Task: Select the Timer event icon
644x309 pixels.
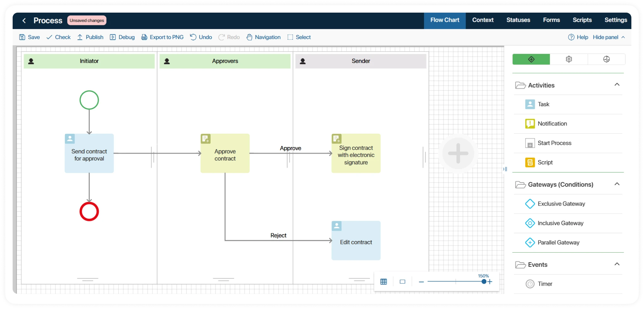Action: (x=530, y=284)
